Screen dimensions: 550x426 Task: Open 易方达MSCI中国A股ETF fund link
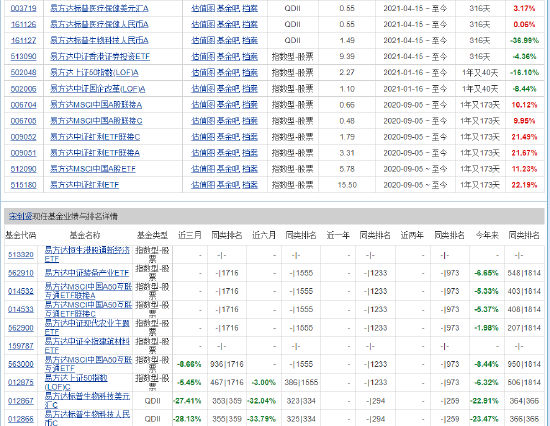(93, 169)
